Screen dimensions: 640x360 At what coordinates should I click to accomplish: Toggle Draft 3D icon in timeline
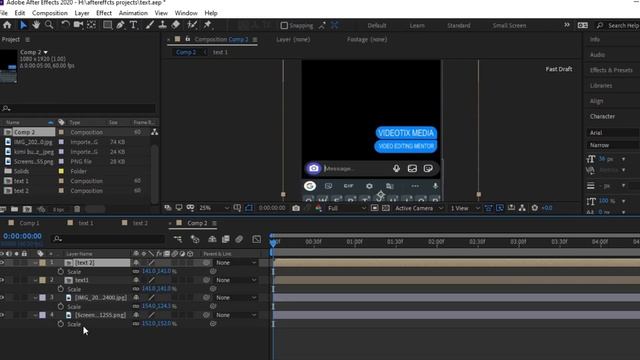tap(195, 239)
